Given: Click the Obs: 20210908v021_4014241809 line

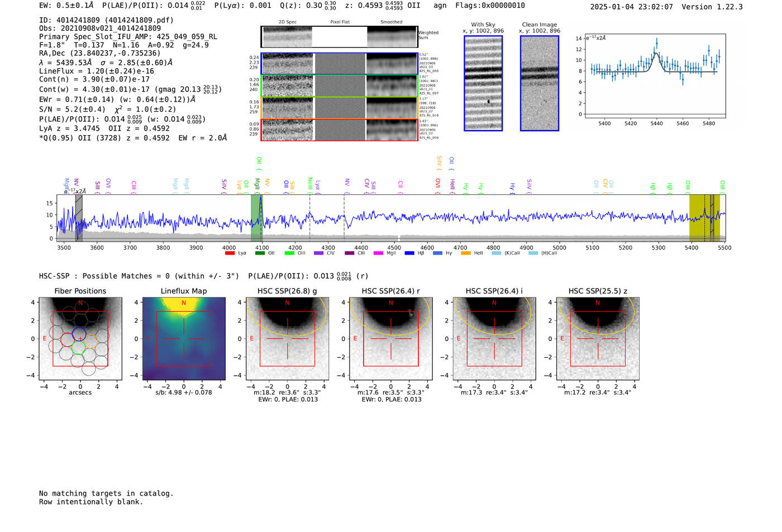Looking at the screenshot, I should [100, 28].
